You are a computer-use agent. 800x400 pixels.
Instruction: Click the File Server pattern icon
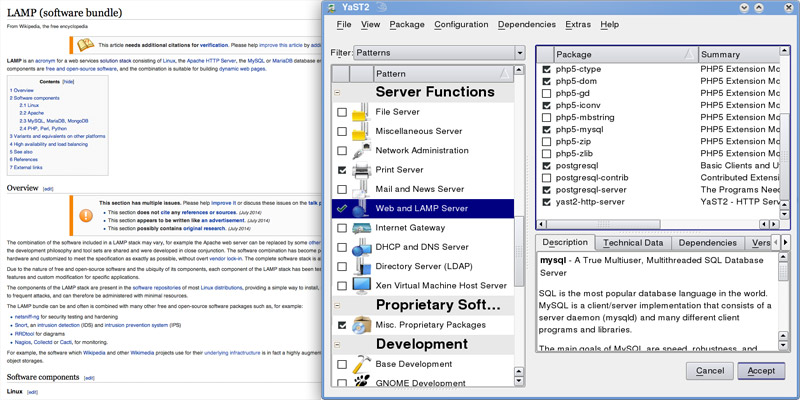[361, 112]
